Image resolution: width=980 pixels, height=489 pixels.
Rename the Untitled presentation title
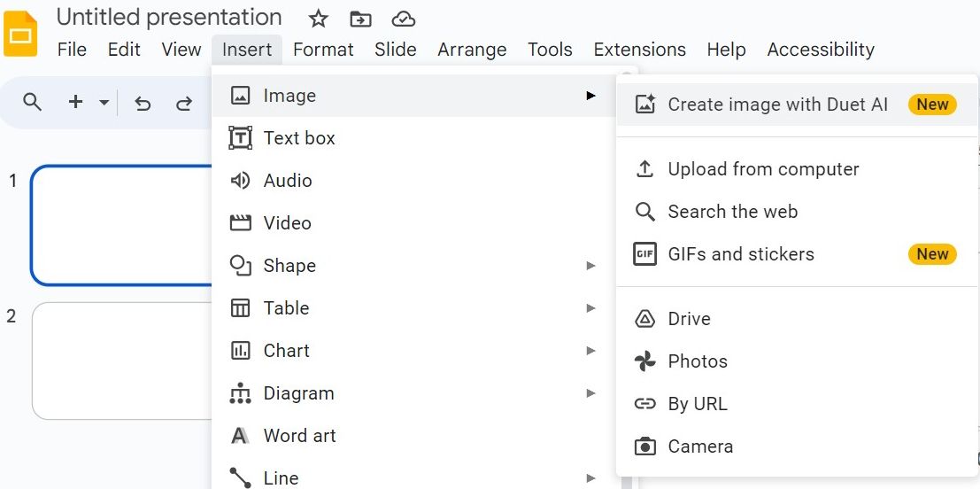[169, 17]
